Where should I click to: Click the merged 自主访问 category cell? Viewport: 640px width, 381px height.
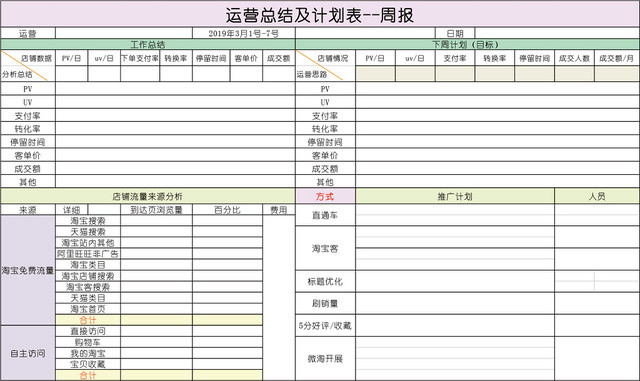[28, 353]
